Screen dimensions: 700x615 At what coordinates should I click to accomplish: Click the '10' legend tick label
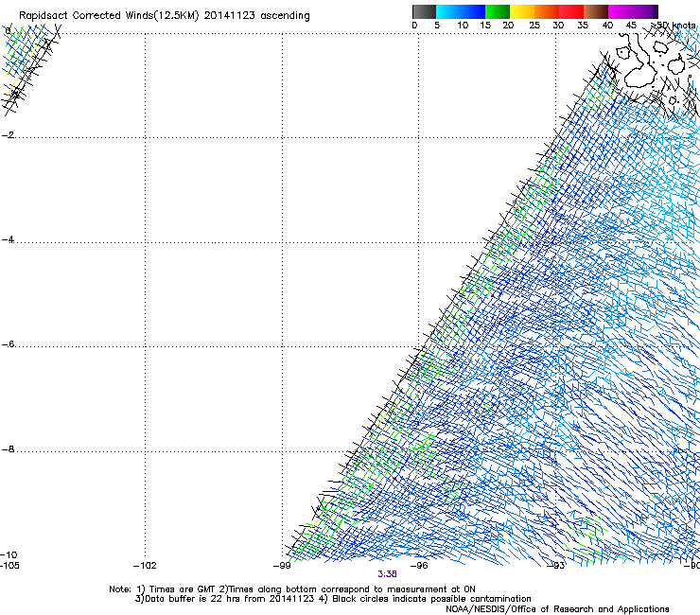coord(463,26)
